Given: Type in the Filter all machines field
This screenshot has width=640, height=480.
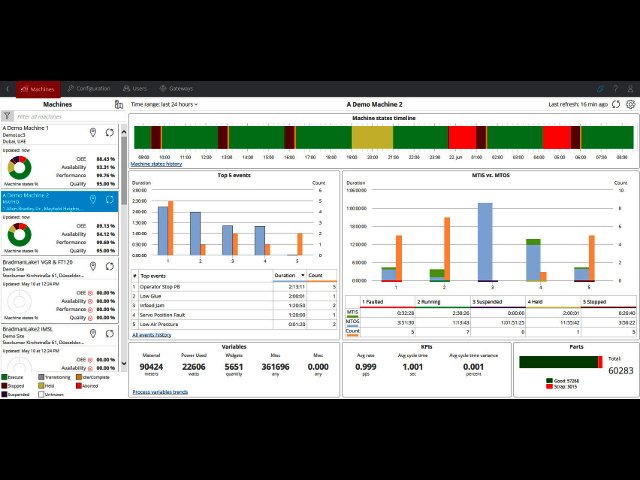Looking at the screenshot, I should click(65, 117).
